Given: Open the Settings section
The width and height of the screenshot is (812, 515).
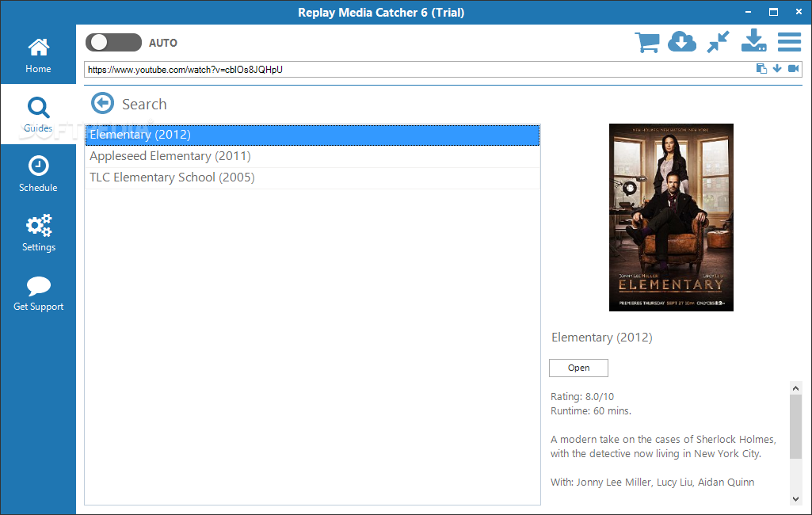Looking at the screenshot, I should tap(38, 233).
